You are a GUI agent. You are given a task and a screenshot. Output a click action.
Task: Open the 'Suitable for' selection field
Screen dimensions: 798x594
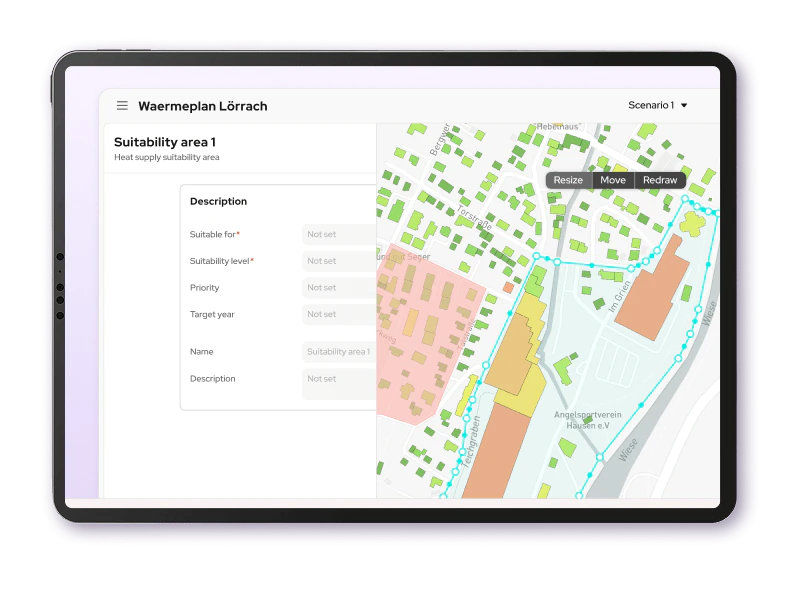click(339, 234)
